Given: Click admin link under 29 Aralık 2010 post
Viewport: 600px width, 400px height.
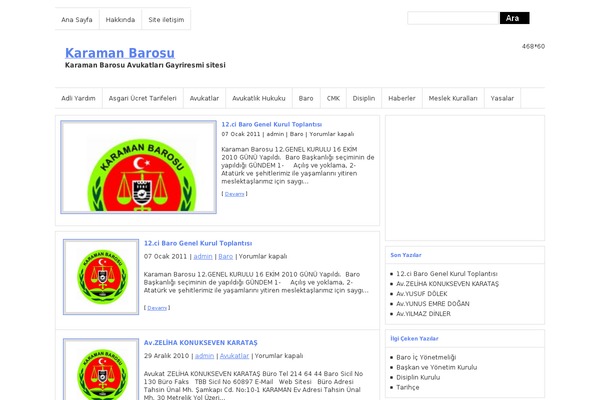Looking at the screenshot, I should [205, 356].
